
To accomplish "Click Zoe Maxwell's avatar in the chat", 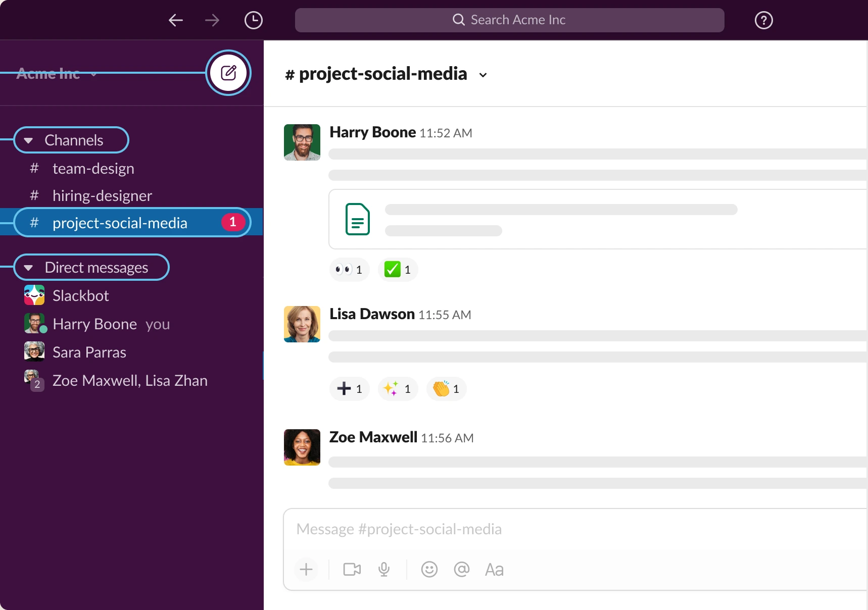I will (302, 447).
